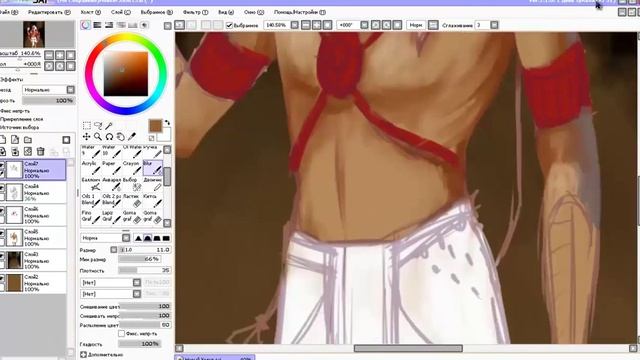Show the scratchpad panel icon
The image size is (640, 360).
coord(144,25)
